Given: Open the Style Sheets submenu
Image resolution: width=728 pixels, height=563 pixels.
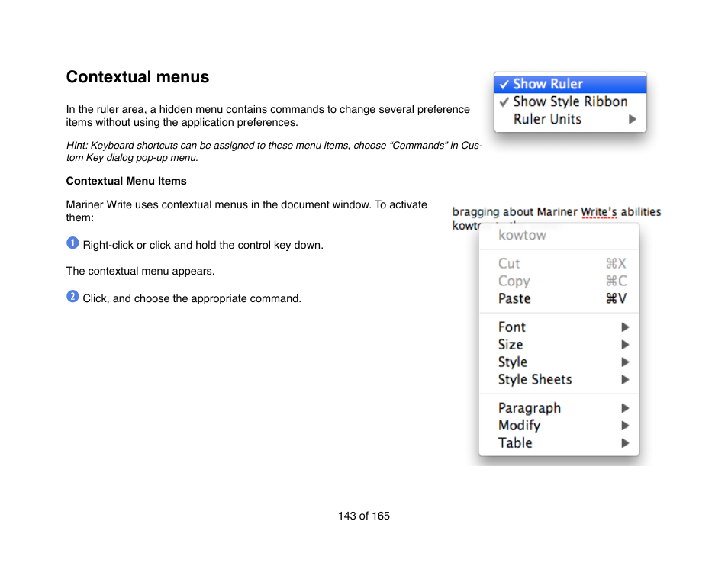Looking at the screenshot, I should point(559,380).
